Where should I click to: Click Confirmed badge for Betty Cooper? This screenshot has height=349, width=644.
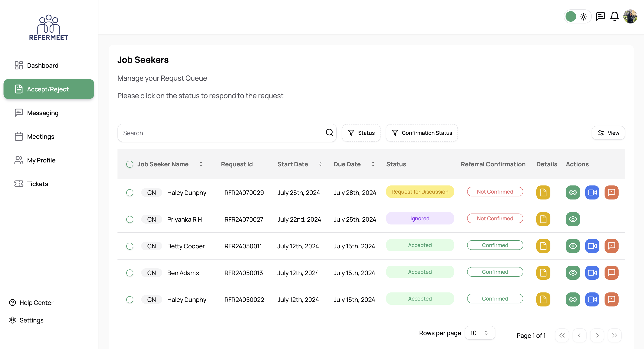pyautogui.click(x=495, y=245)
